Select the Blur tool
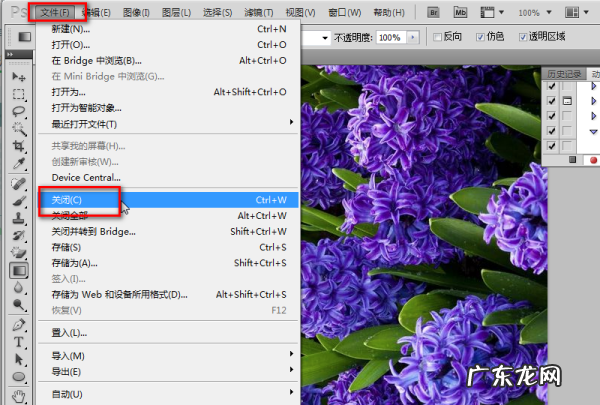Viewport: 600px width, 405px height. click(18, 287)
